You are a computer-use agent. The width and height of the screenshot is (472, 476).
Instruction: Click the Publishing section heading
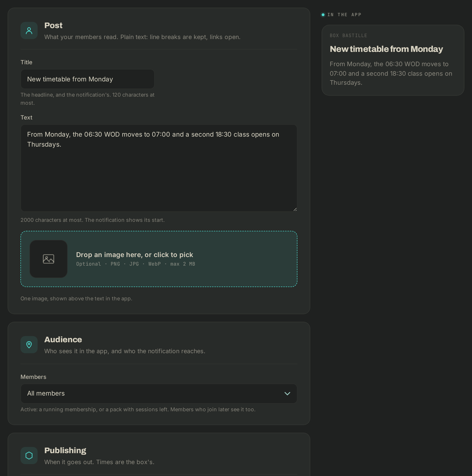[x=65, y=451]
